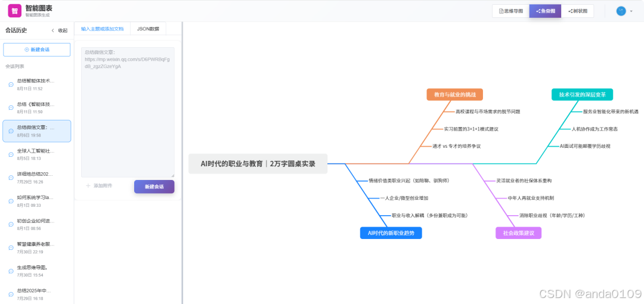This screenshot has width=644, height=304.
Task: Open the JSON数据 tab
Action: 148,29
